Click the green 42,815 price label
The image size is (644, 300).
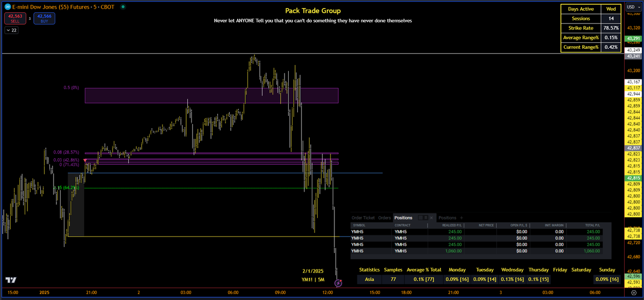point(633,178)
